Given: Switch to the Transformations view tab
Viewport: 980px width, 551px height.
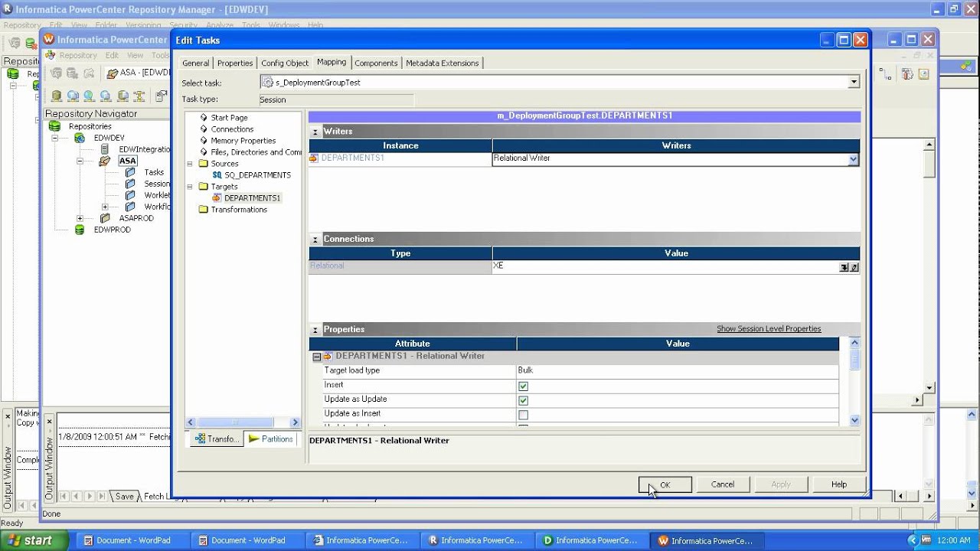Looking at the screenshot, I should pos(217,439).
